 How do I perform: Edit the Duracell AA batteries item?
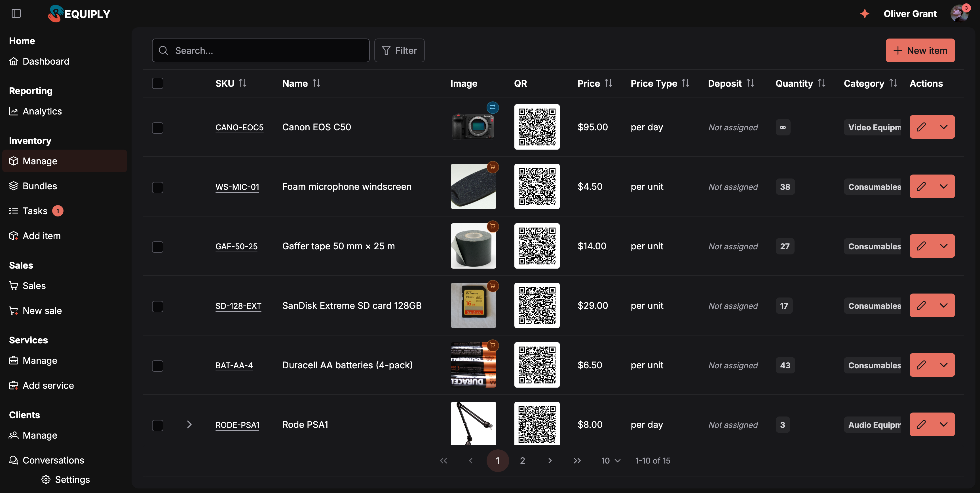point(921,365)
